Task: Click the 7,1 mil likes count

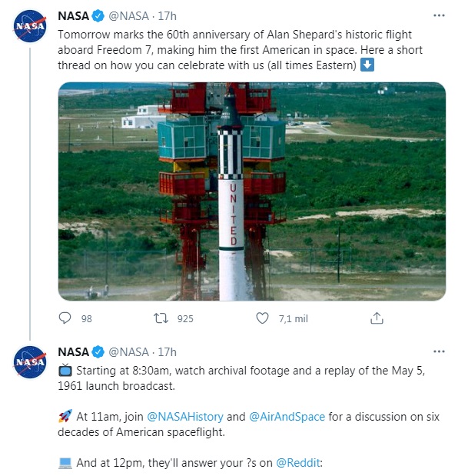Action: [294, 319]
